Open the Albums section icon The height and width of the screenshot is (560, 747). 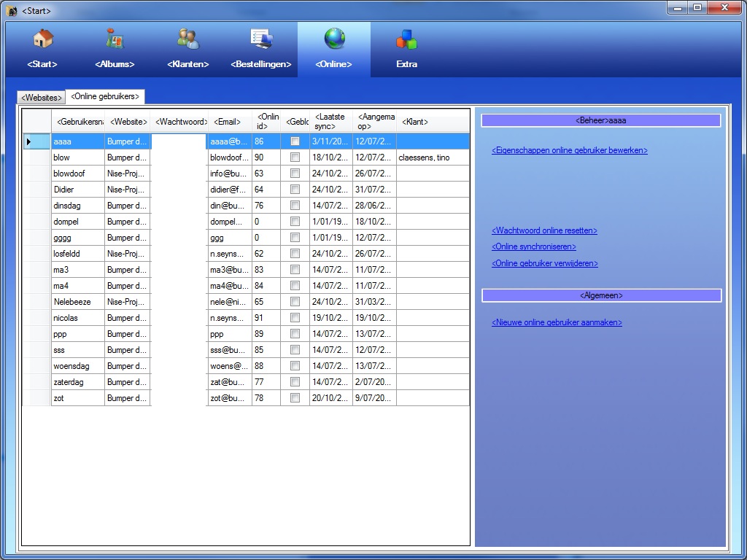click(x=115, y=39)
